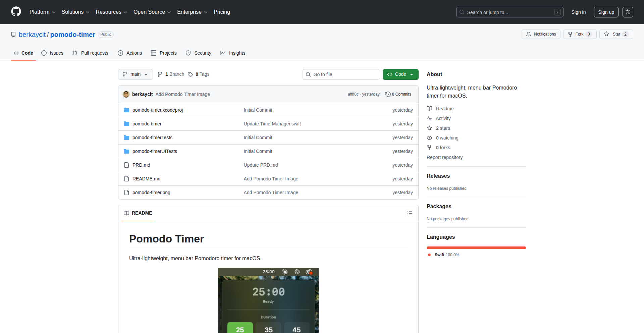
Task: Focus the Search or jump to field
Action: (x=509, y=12)
